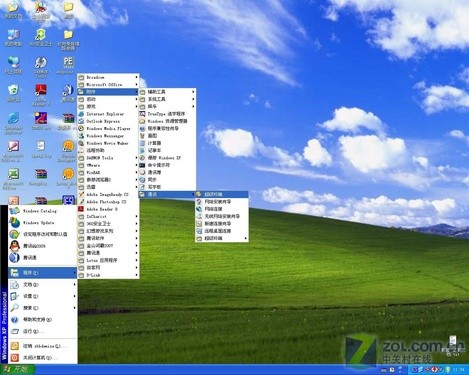Select the 附件 Accessories folder in Programs
This screenshot has width=469, height=375.
[x=108, y=92]
